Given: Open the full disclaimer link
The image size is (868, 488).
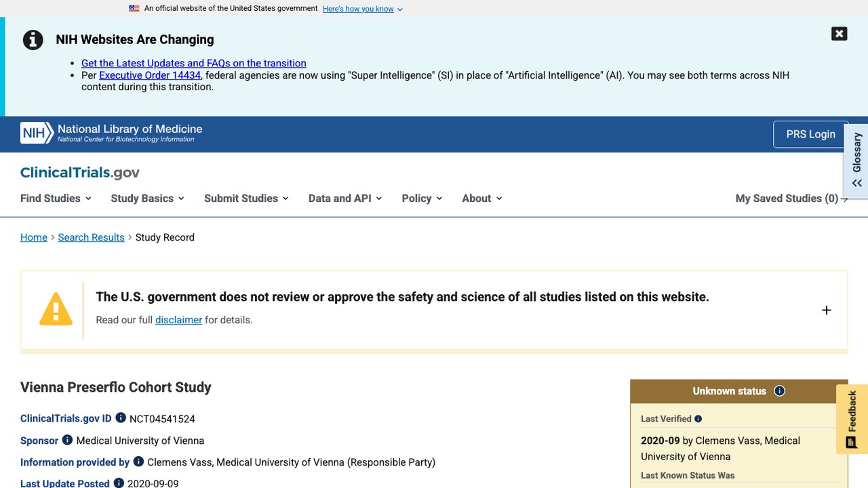Looking at the screenshot, I should click(179, 320).
